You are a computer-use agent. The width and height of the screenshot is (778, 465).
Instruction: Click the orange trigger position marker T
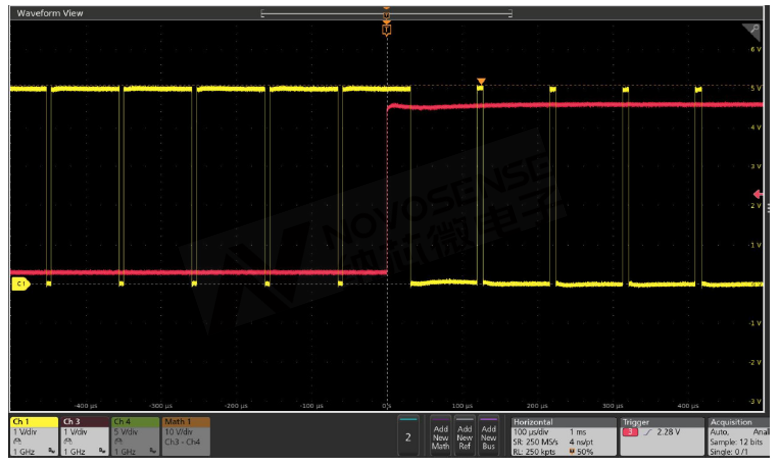387,30
